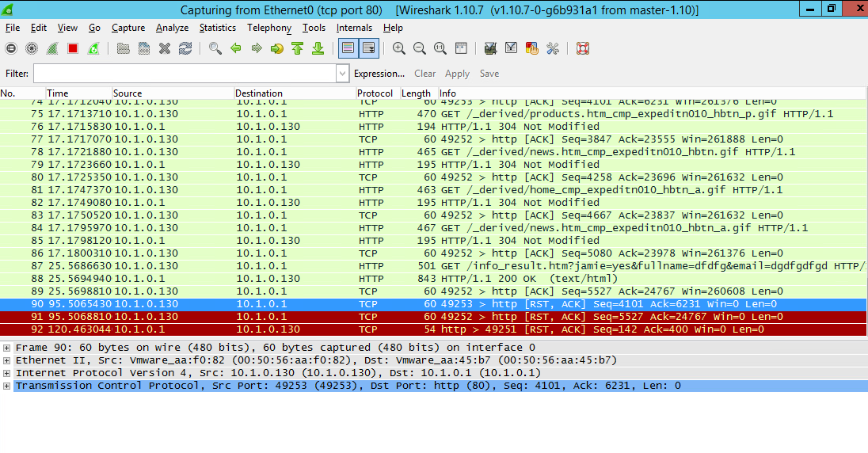This screenshot has width=868, height=453.
Task: Open the Internals menu
Action: (x=354, y=28)
